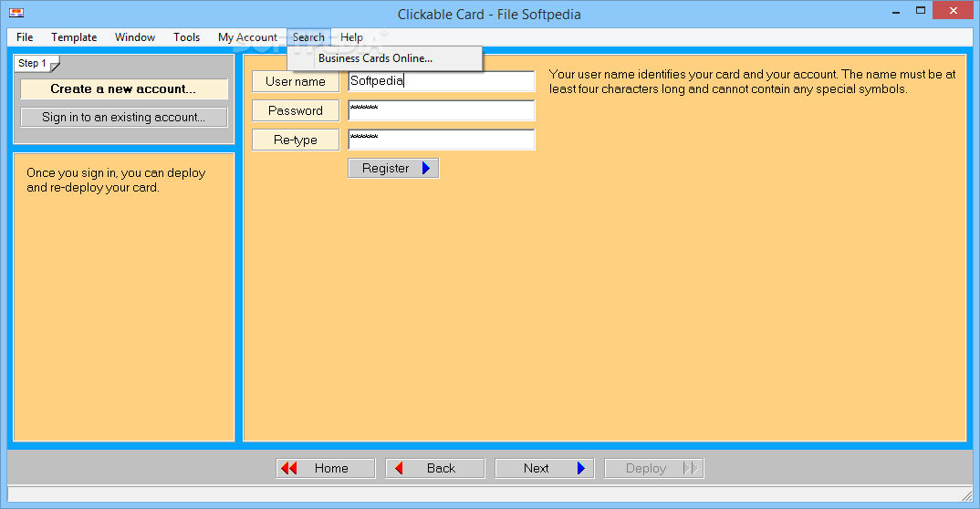Click the Password label button
This screenshot has width=980, height=509.
click(296, 110)
